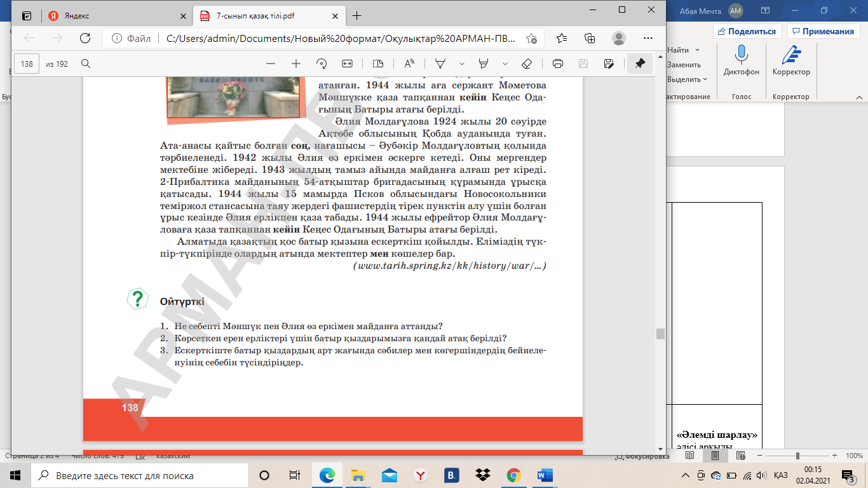Reload the PDF page in Edge
Viewport: 868px width, 488px height.
tap(85, 38)
